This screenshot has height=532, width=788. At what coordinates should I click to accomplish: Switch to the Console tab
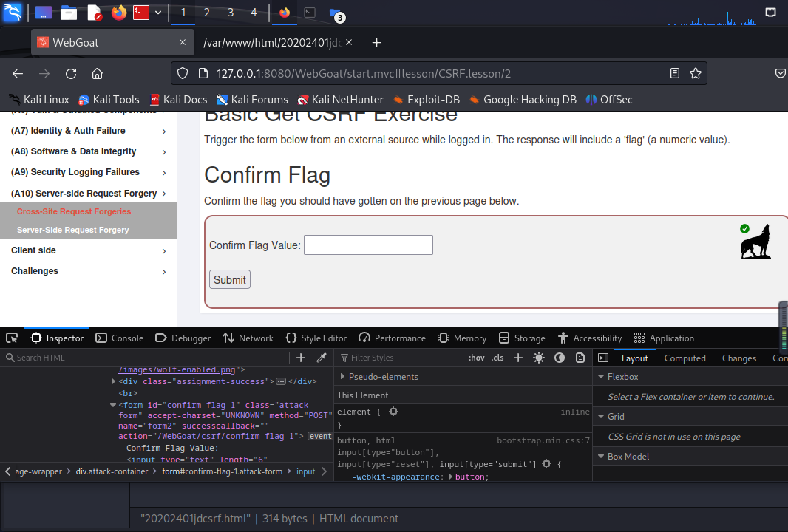click(x=120, y=338)
